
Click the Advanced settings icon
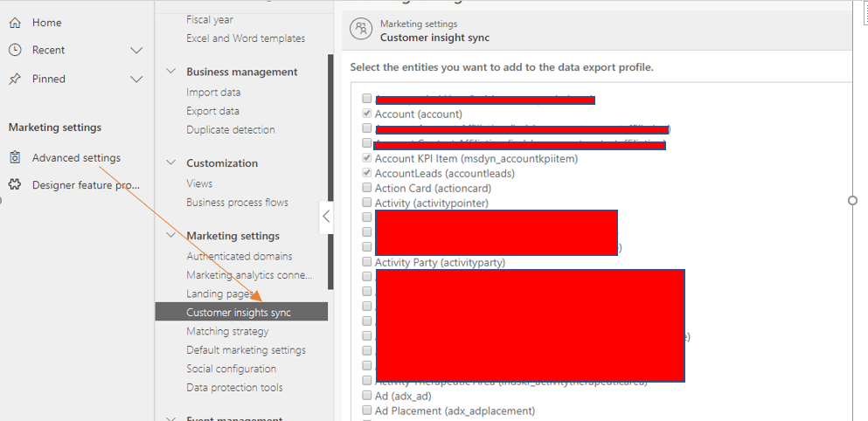pyautogui.click(x=15, y=158)
